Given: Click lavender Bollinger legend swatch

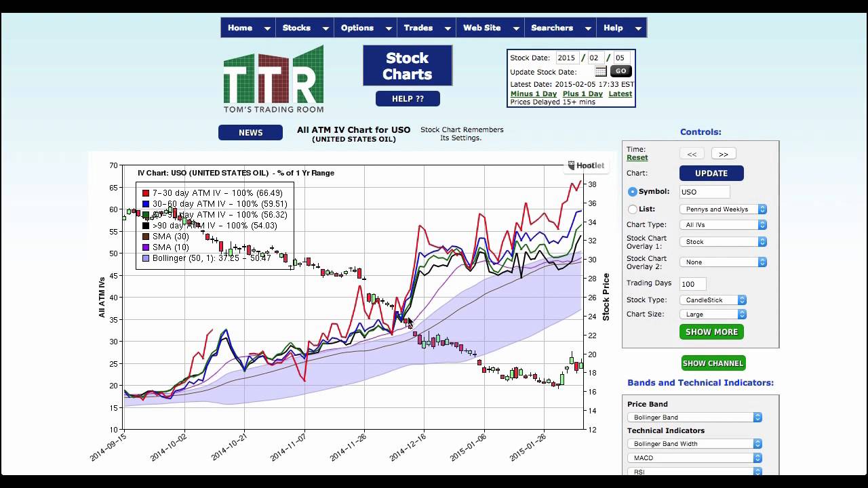Looking at the screenshot, I should [146, 258].
